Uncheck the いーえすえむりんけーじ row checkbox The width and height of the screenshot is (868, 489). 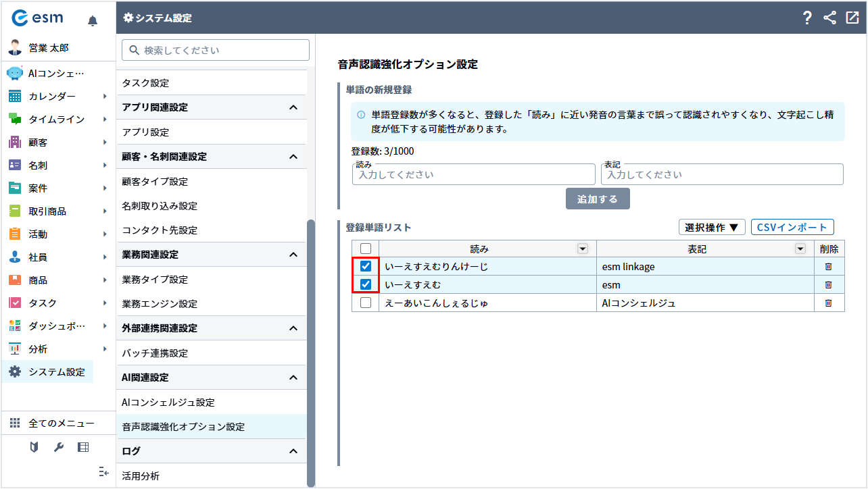click(366, 267)
